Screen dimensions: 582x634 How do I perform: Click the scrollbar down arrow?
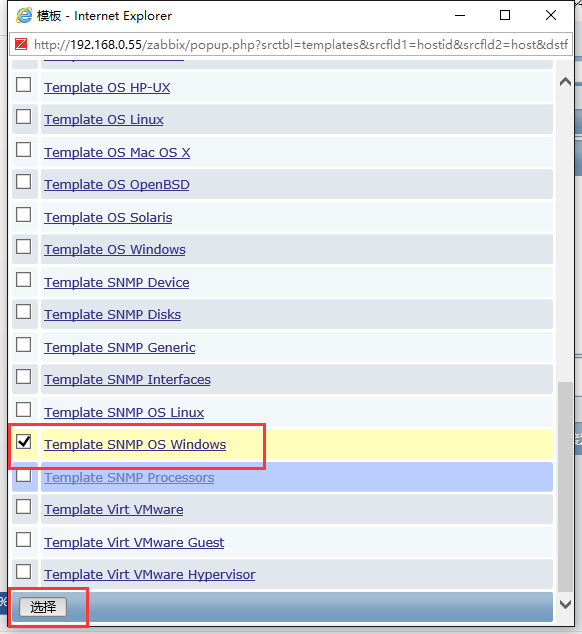pyautogui.click(x=565, y=604)
